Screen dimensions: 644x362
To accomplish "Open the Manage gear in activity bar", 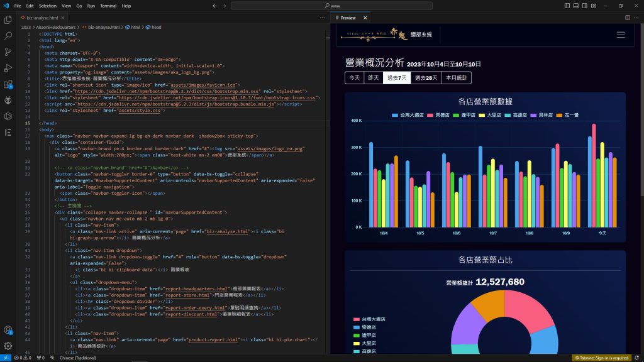I will click(8, 346).
